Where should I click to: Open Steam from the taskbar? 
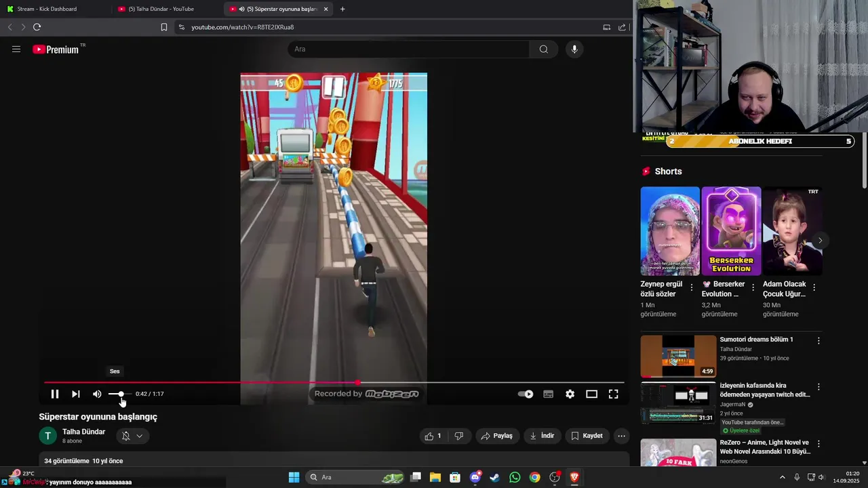click(495, 477)
